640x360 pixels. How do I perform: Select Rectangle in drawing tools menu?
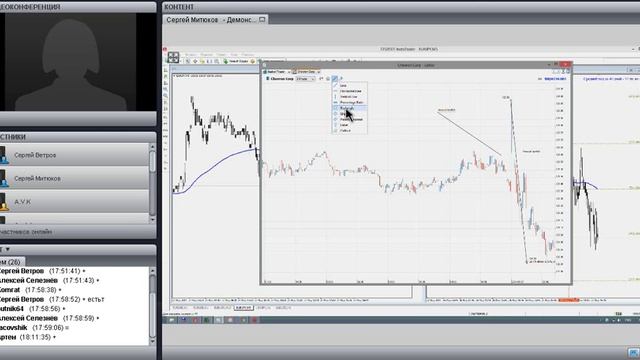coord(349,108)
